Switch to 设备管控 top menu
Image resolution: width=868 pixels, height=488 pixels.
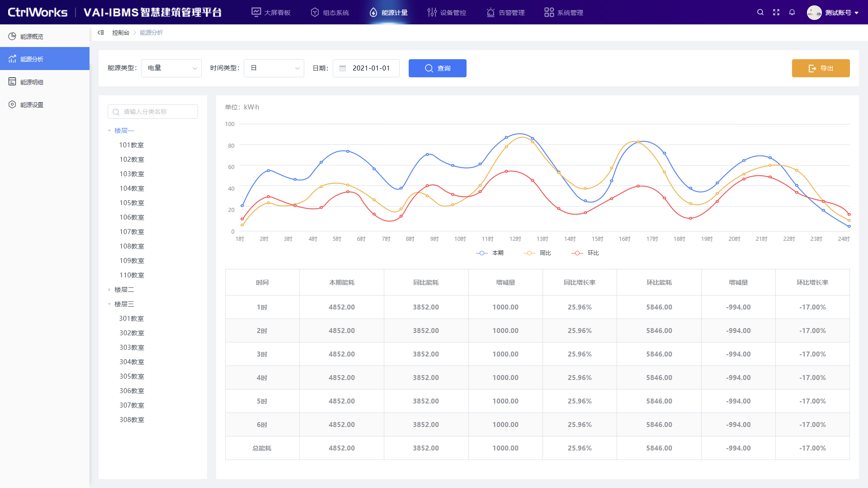(x=447, y=12)
